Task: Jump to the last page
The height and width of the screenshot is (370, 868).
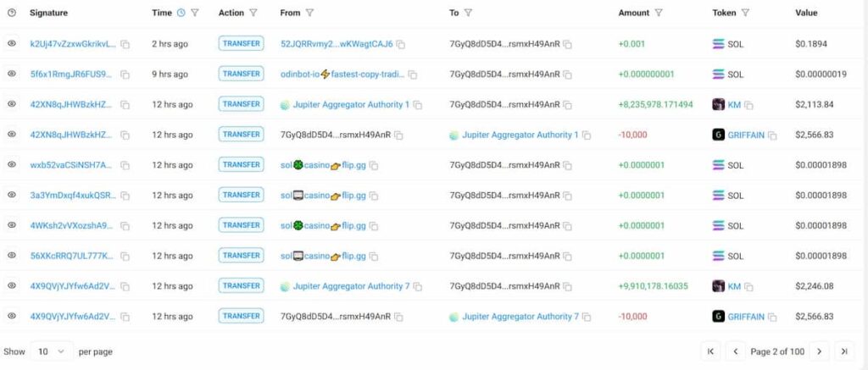Action: 843,351
